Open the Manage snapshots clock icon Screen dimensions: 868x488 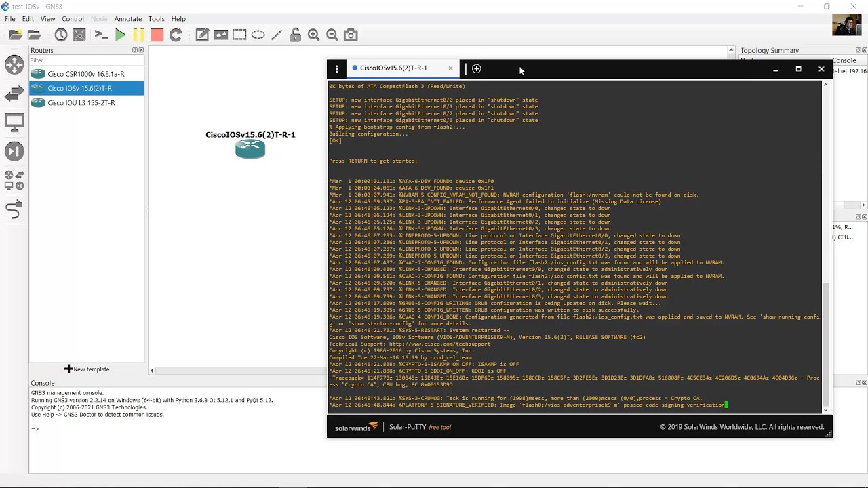[x=61, y=35]
